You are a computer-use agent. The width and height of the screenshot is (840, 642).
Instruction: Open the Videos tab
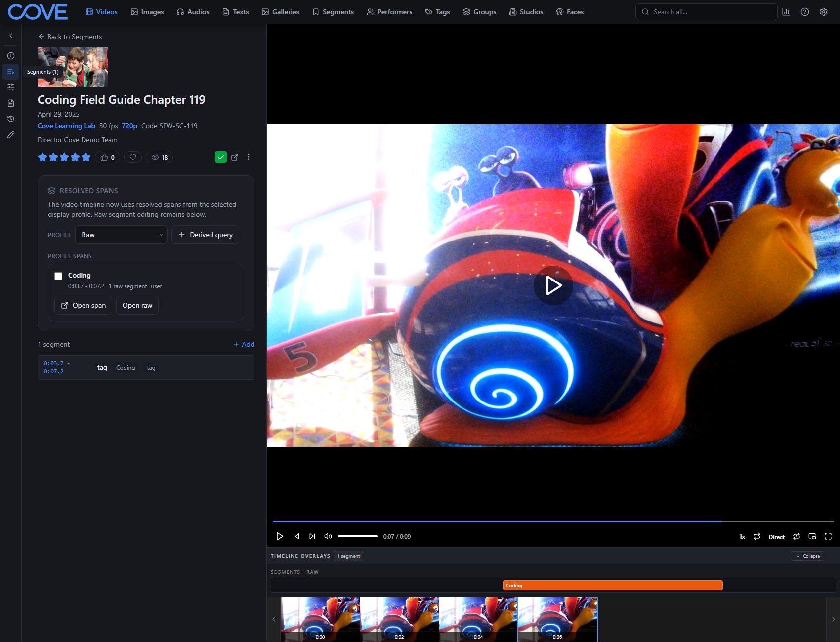pyautogui.click(x=101, y=12)
